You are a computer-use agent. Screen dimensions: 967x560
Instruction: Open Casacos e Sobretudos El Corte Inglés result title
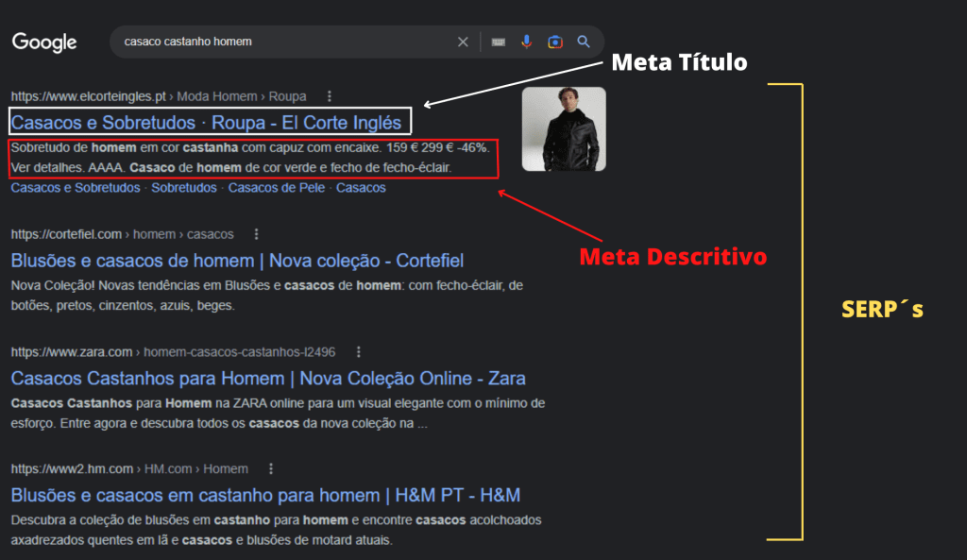[206, 123]
